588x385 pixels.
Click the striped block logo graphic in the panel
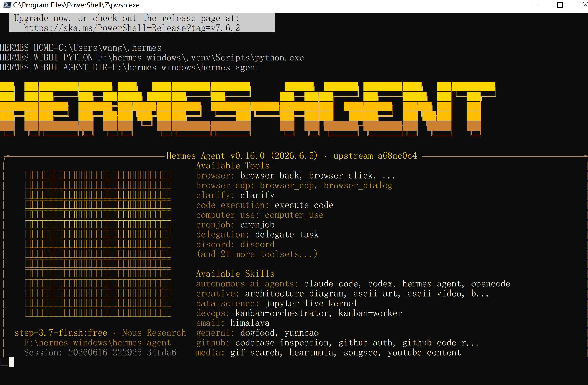(x=98, y=244)
